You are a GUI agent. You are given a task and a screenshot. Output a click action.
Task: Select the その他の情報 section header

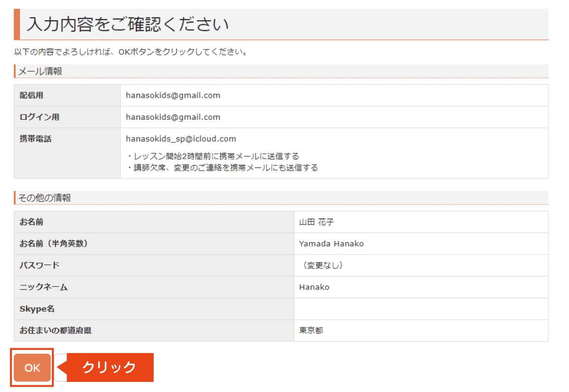click(x=45, y=198)
